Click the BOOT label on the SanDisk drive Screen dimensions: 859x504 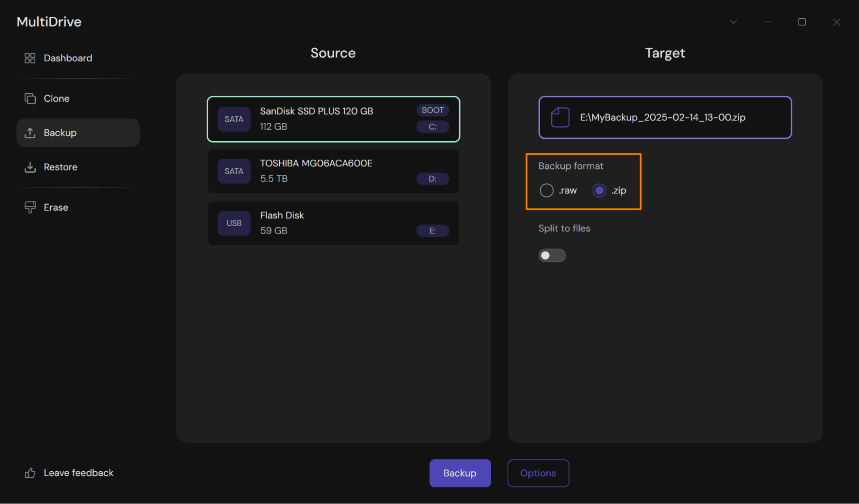point(432,110)
